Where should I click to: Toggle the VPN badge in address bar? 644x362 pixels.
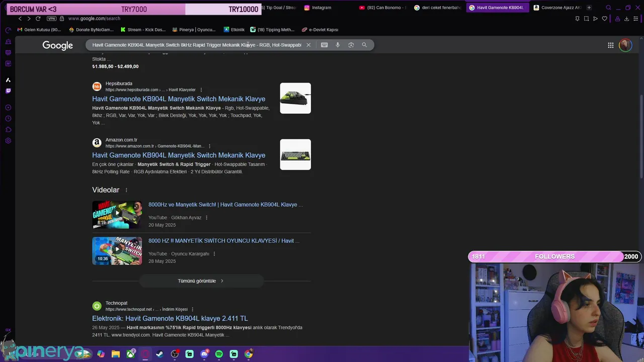tap(51, 19)
